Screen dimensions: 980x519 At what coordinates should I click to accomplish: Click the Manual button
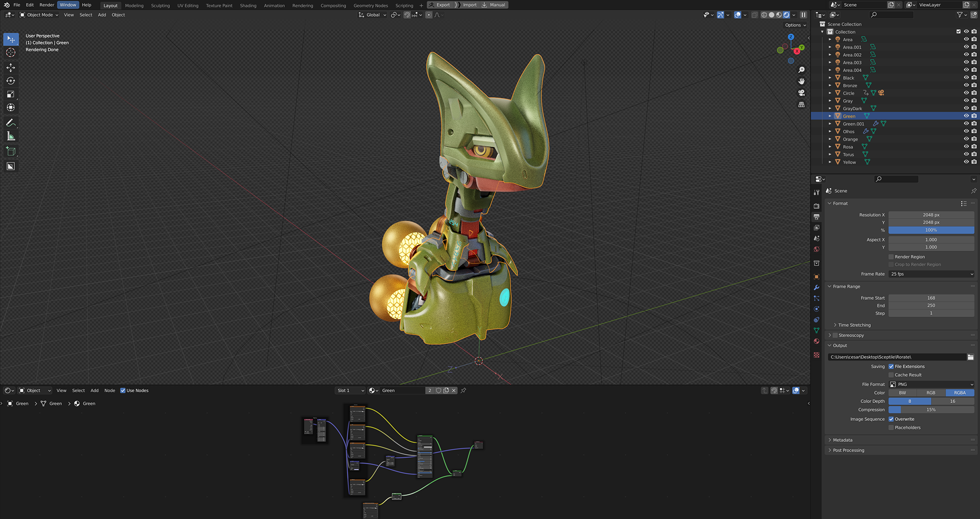(494, 5)
